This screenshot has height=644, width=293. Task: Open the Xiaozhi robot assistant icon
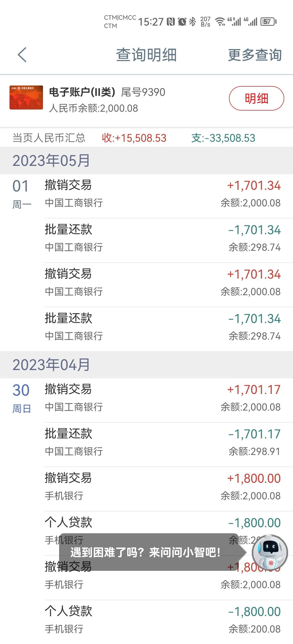point(270,552)
